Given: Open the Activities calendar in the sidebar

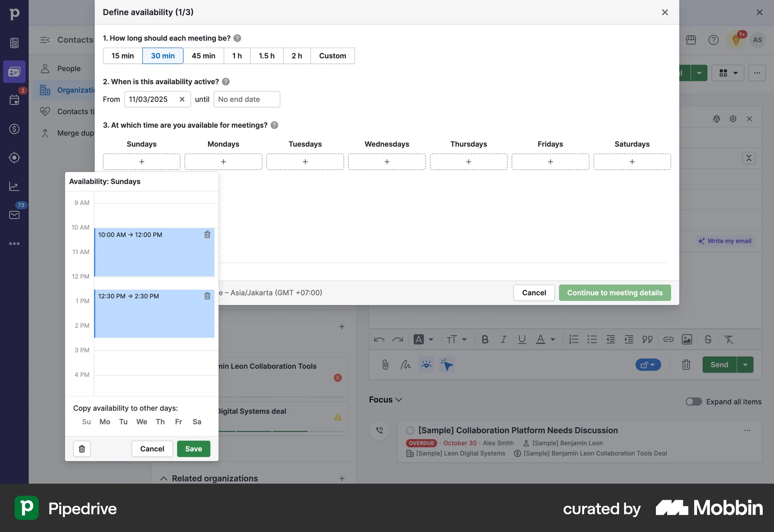Looking at the screenshot, I should (15, 100).
